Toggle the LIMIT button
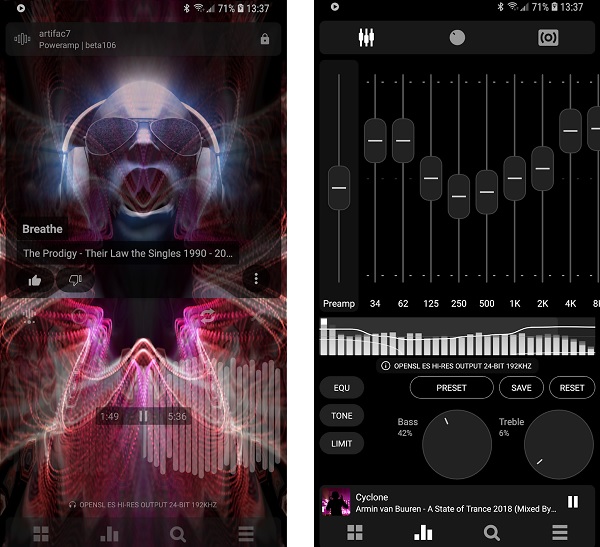This screenshot has height=547, width=600. click(x=342, y=444)
